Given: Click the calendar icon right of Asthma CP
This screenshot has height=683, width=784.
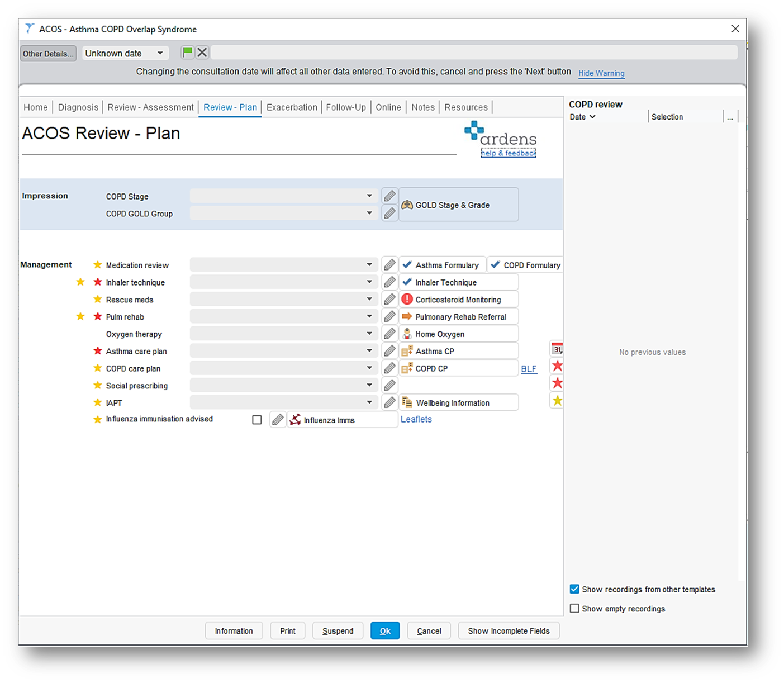Looking at the screenshot, I should click(x=557, y=349).
